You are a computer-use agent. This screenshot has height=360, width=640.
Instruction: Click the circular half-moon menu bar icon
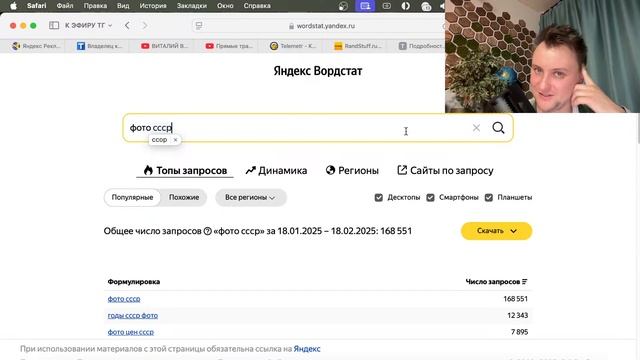point(405,6)
